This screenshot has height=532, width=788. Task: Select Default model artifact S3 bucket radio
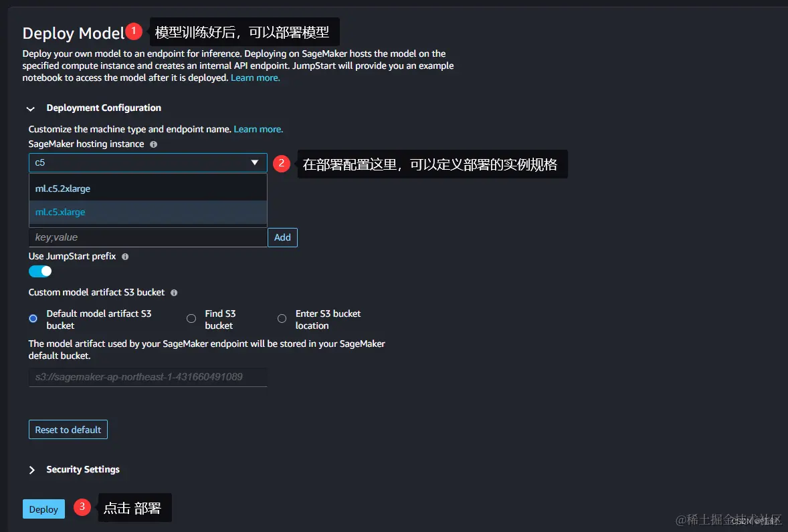[33, 319]
